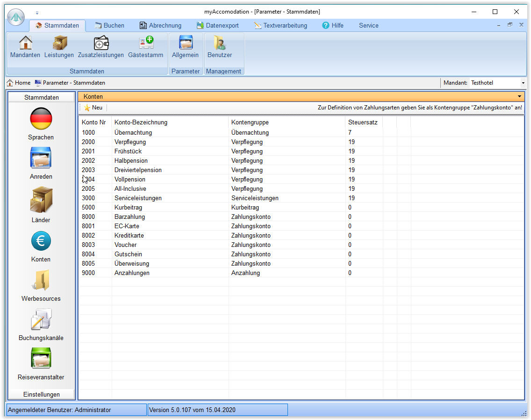Sort by Konto Nr column header
The height and width of the screenshot is (420, 531).
tap(95, 123)
